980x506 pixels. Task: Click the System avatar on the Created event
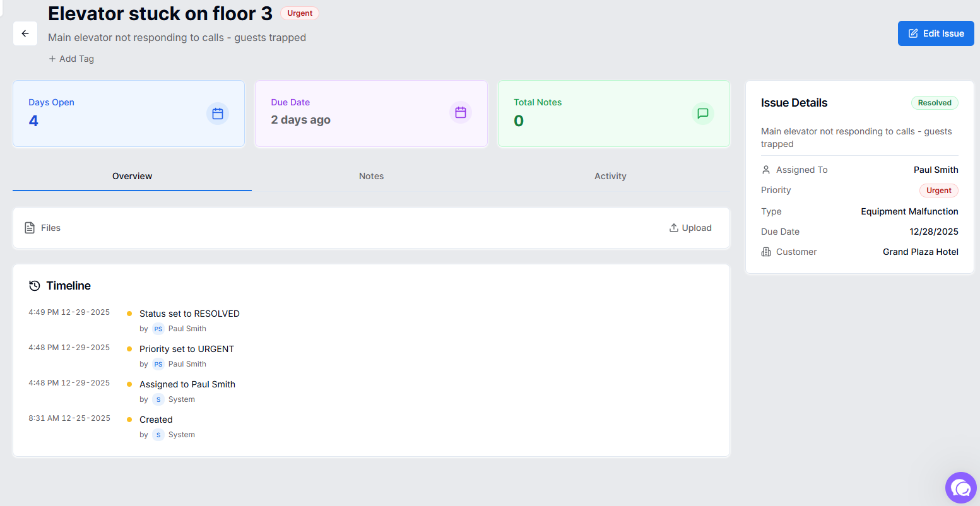tap(157, 434)
